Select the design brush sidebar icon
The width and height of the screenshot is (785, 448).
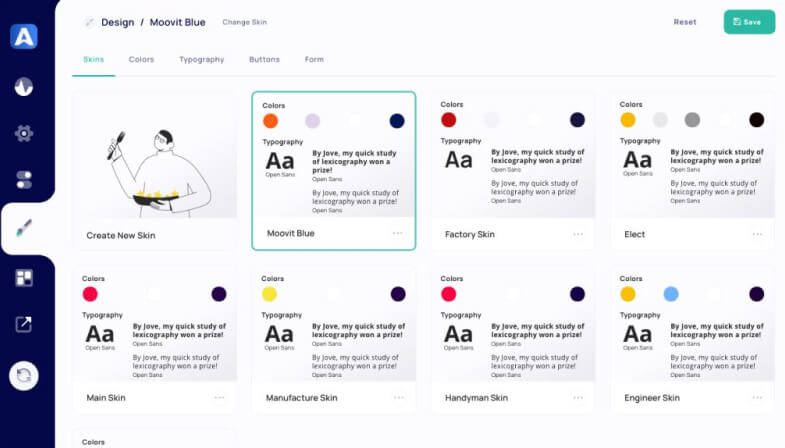[x=24, y=229]
